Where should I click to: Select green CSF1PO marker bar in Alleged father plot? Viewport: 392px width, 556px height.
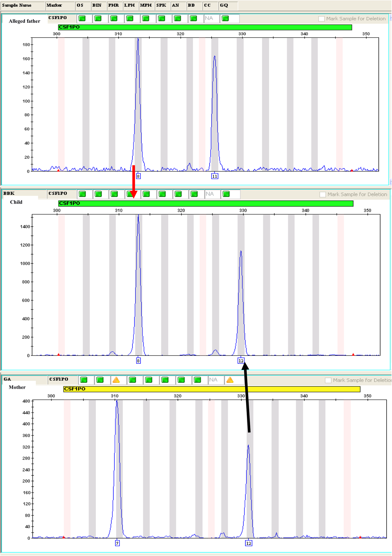click(x=205, y=27)
